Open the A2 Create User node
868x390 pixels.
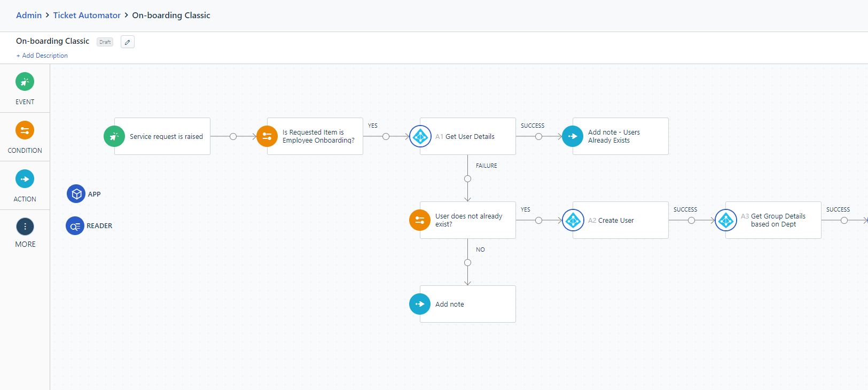[x=621, y=220]
